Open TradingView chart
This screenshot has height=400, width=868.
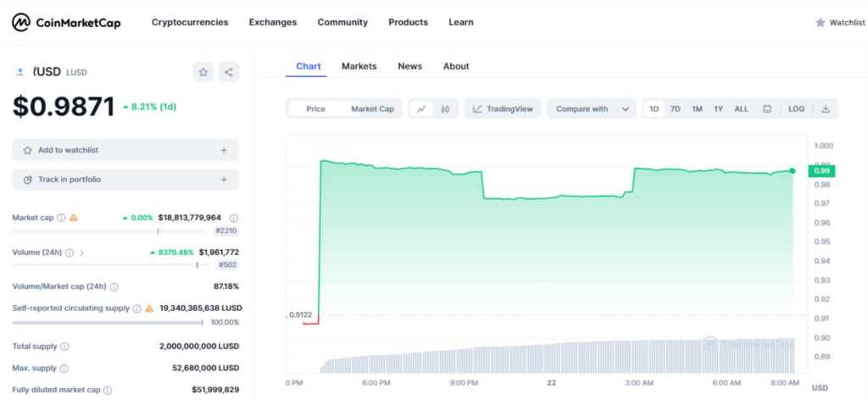[x=504, y=109]
